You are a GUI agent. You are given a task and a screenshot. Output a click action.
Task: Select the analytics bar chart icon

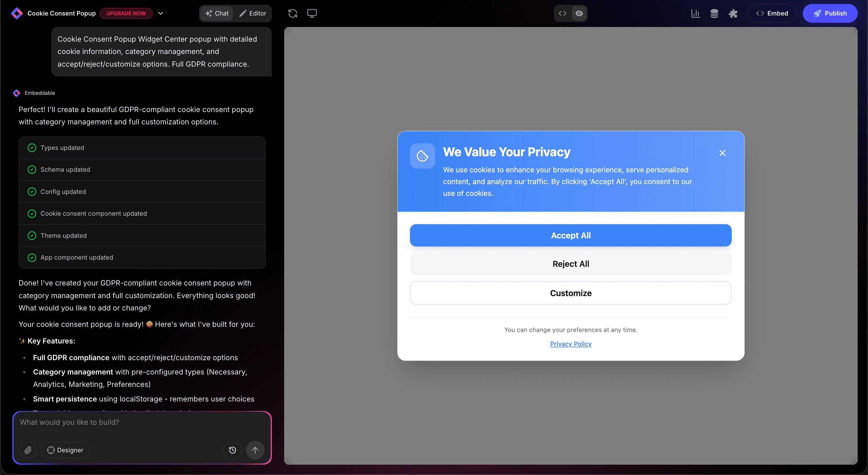point(695,13)
